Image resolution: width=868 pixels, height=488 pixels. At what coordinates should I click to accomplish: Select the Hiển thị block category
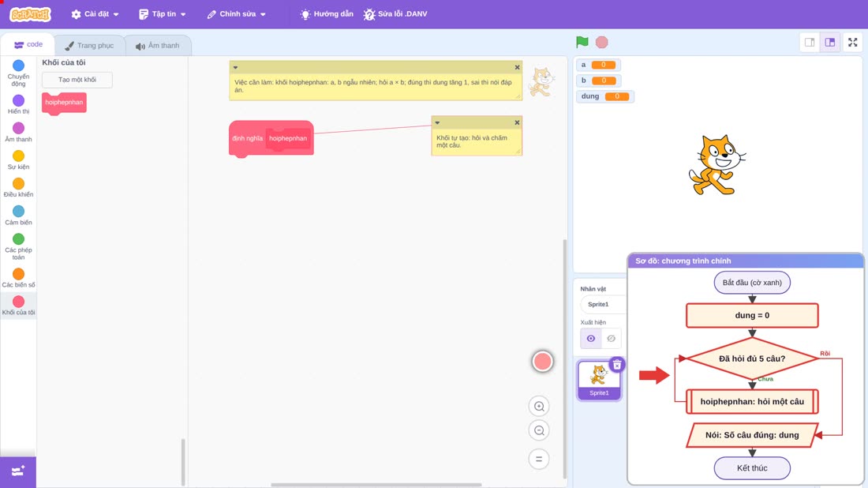18,104
